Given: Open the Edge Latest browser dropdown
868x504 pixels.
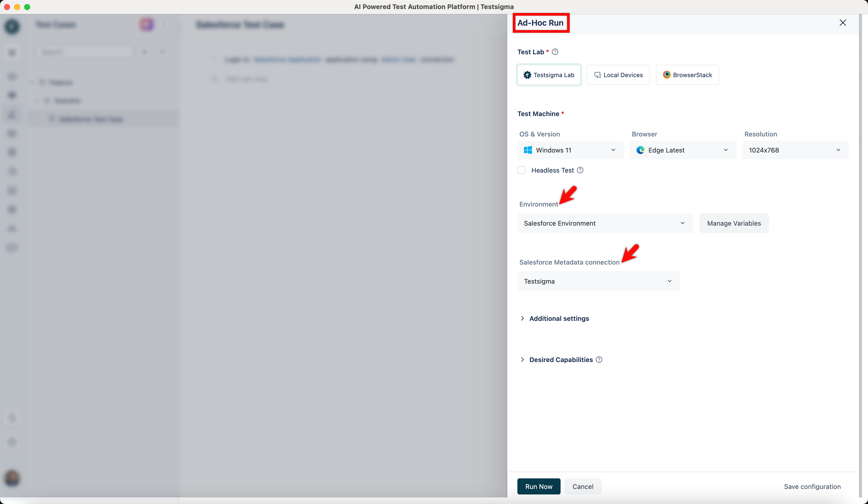Looking at the screenshot, I should 683,150.
